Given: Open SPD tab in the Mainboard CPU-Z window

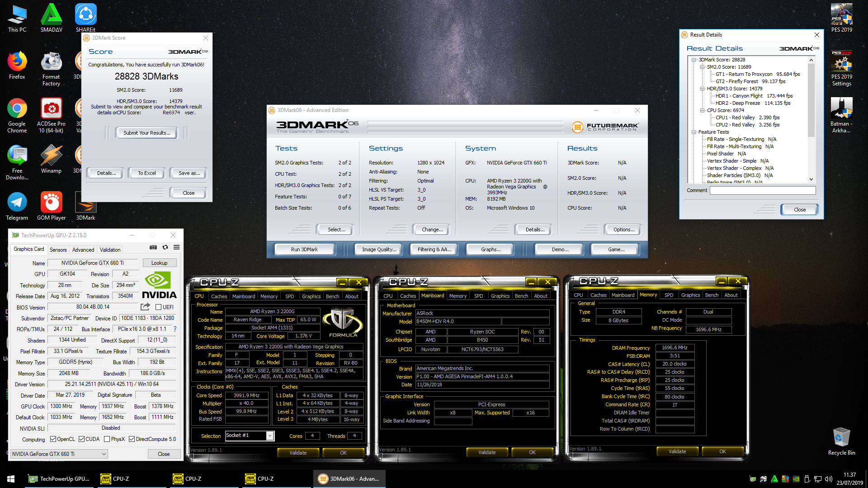Looking at the screenshot, I should [x=478, y=296].
